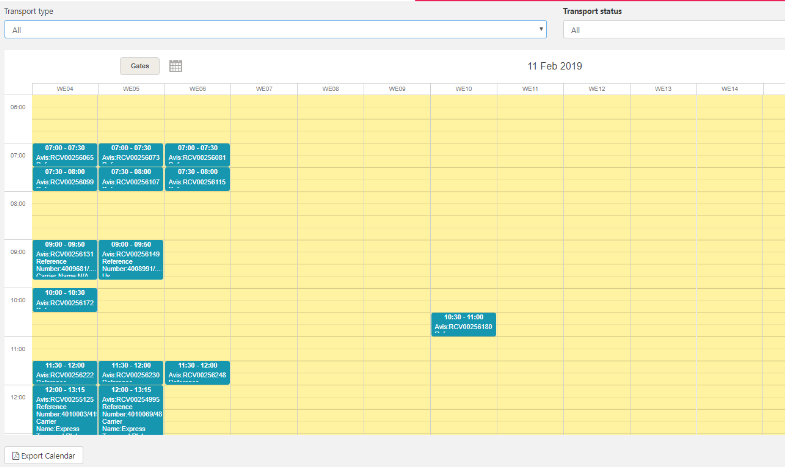Select the 07:30 appointment RCV00256107

(130, 178)
